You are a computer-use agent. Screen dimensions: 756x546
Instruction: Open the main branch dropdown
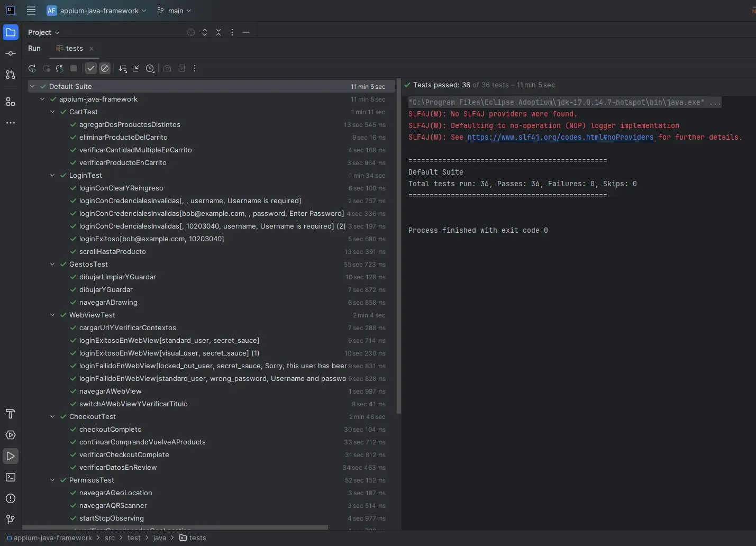(x=174, y=11)
